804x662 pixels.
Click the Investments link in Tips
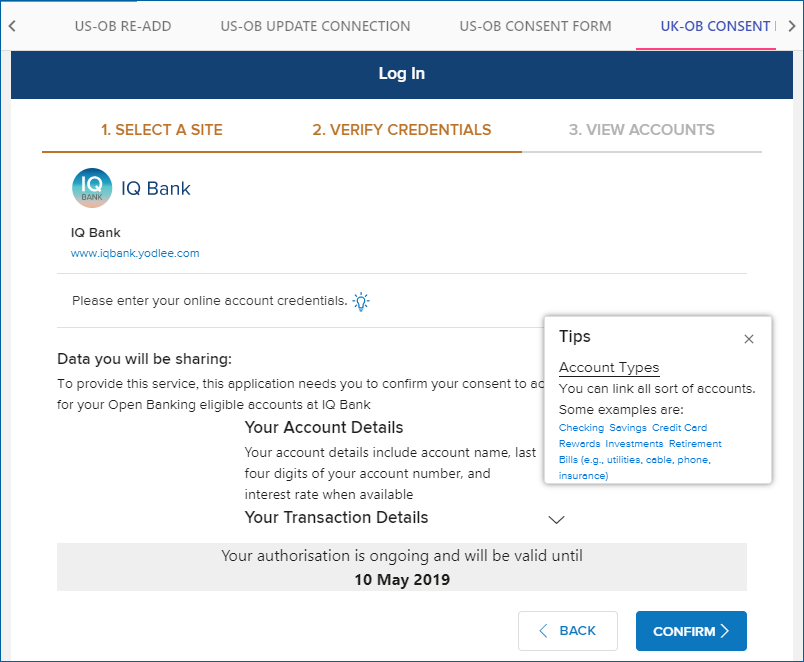634,444
